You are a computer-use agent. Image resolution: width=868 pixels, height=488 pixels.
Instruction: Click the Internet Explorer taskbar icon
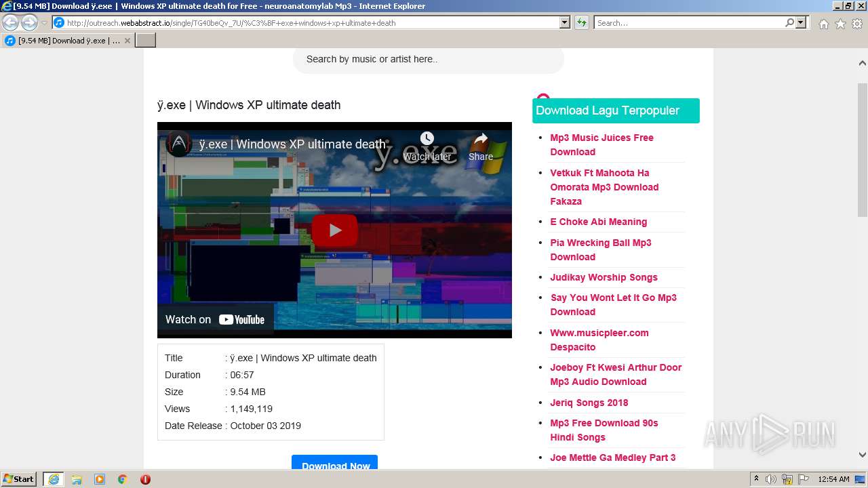(54, 479)
